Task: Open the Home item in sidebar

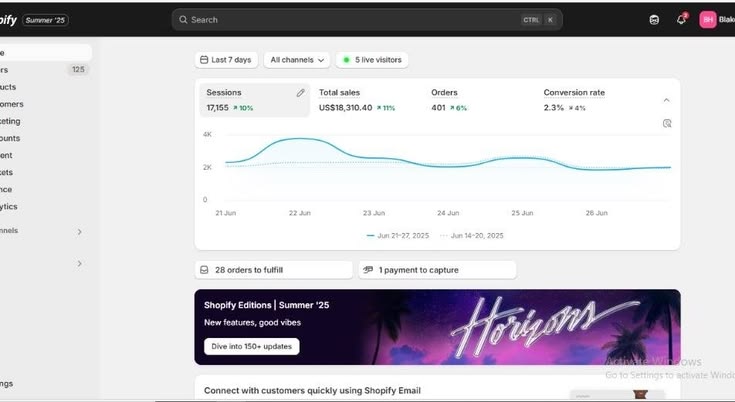Action: [x=45, y=52]
